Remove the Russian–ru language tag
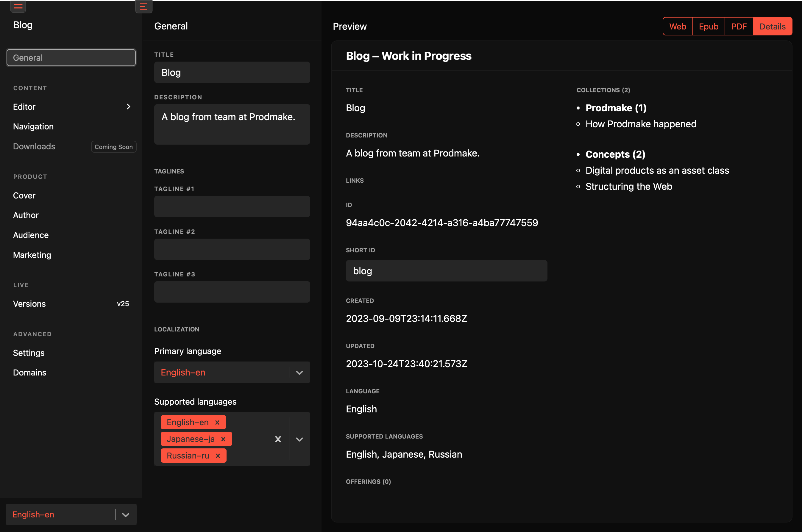 coord(218,456)
